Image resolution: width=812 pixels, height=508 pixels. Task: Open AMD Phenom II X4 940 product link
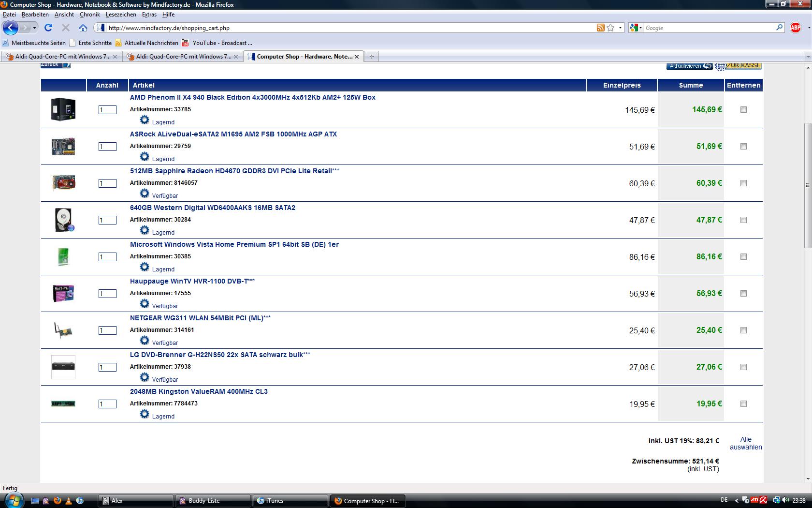point(252,97)
